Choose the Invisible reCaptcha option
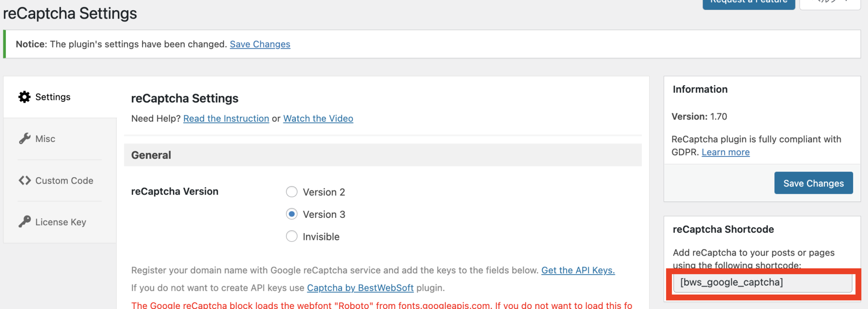 (x=292, y=236)
